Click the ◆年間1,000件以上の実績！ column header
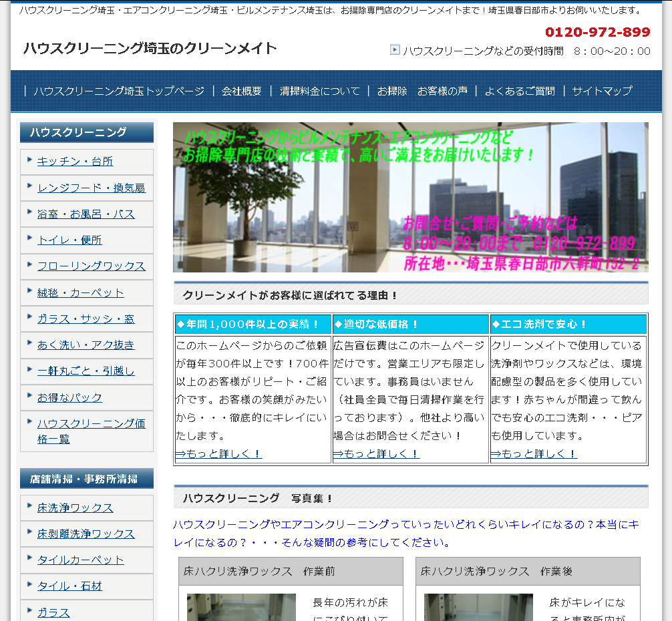The image size is (672, 621). point(253,325)
